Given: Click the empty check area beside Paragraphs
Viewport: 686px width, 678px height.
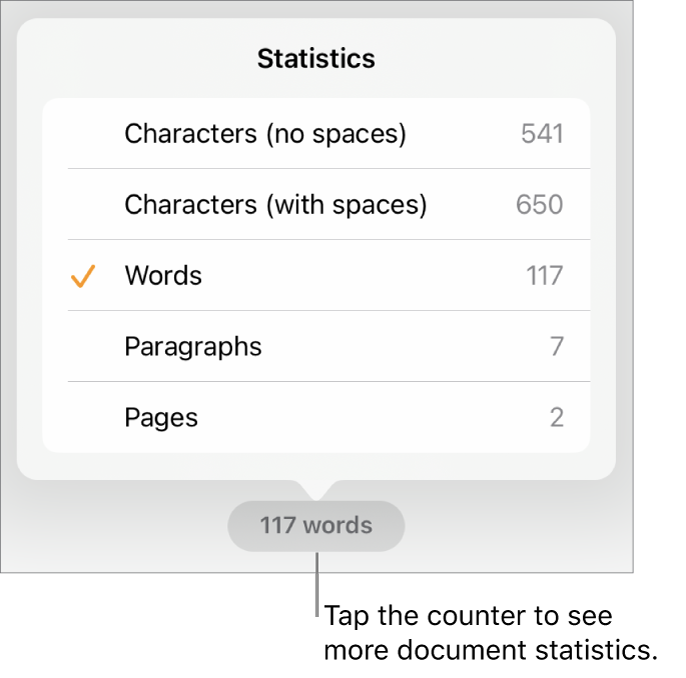Looking at the screenshot, I should (83, 347).
